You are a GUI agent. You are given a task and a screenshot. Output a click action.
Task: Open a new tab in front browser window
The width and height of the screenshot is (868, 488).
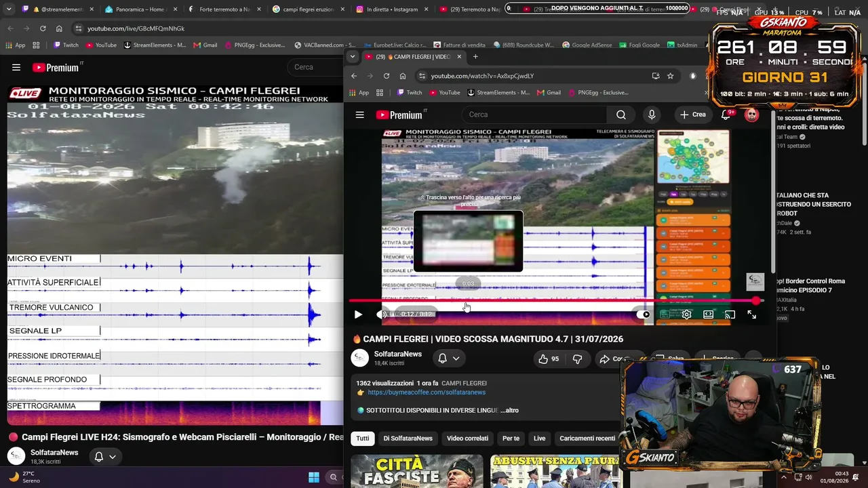pyautogui.click(x=475, y=57)
